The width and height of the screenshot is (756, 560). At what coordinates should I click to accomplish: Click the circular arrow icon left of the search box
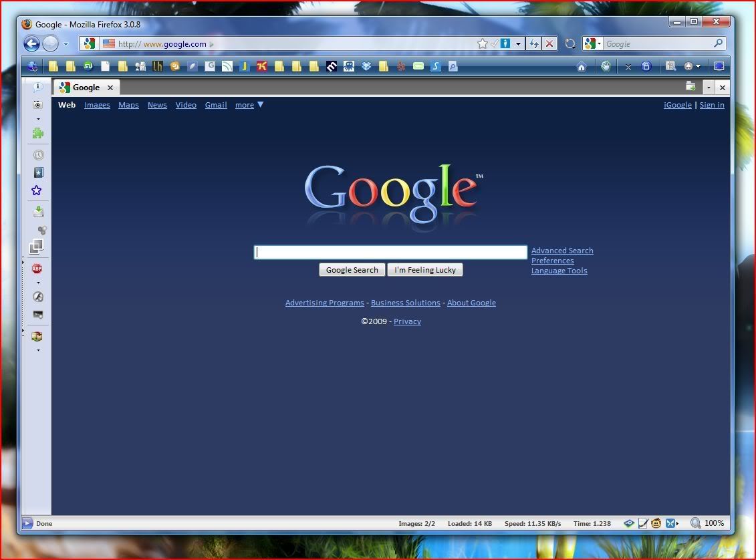(570, 44)
